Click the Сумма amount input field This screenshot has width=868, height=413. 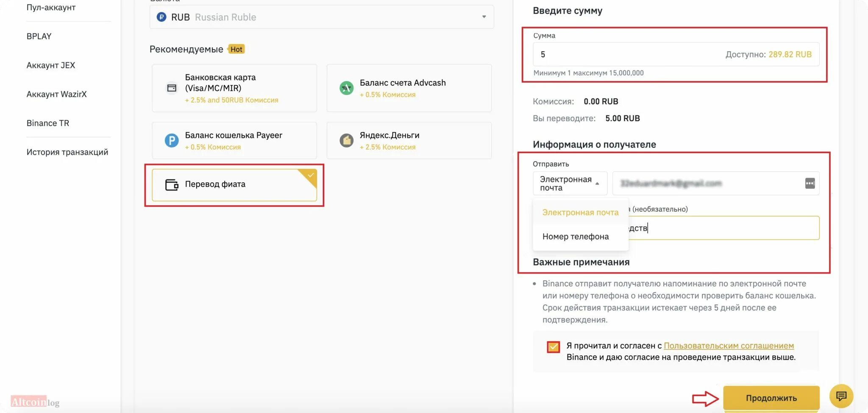(x=676, y=54)
